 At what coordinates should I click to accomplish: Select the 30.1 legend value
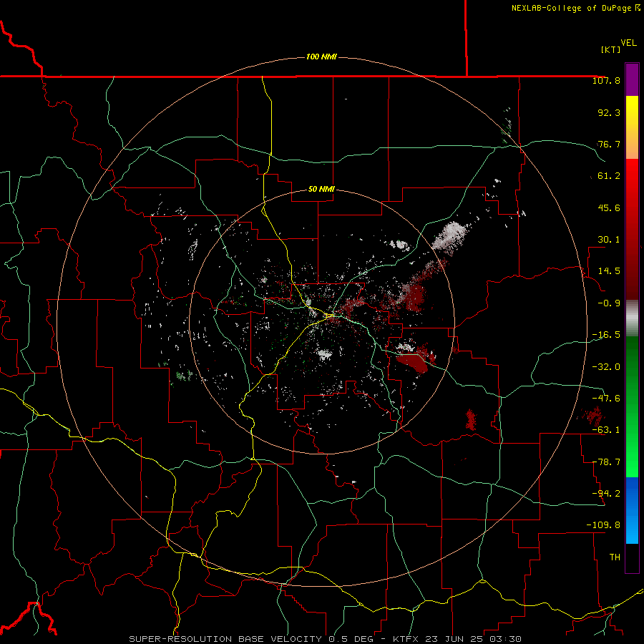pos(609,240)
